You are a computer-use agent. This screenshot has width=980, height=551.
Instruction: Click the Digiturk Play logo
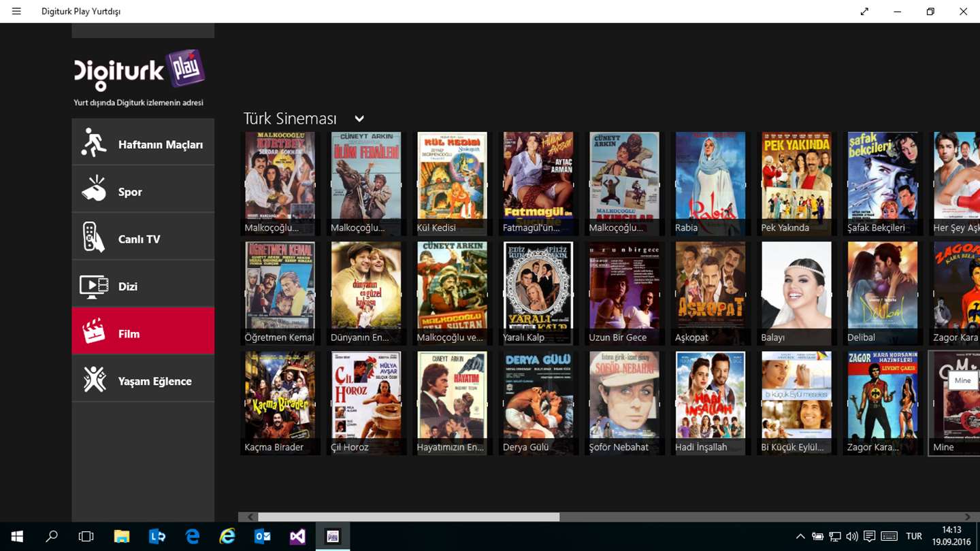[x=140, y=70]
